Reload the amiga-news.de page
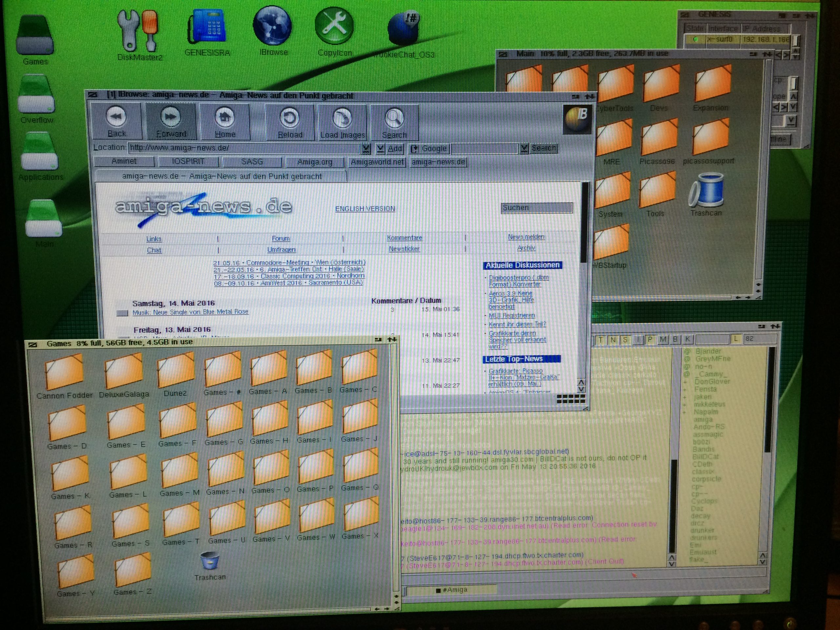The width and height of the screenshot is (840, 630). coord(290,122)
